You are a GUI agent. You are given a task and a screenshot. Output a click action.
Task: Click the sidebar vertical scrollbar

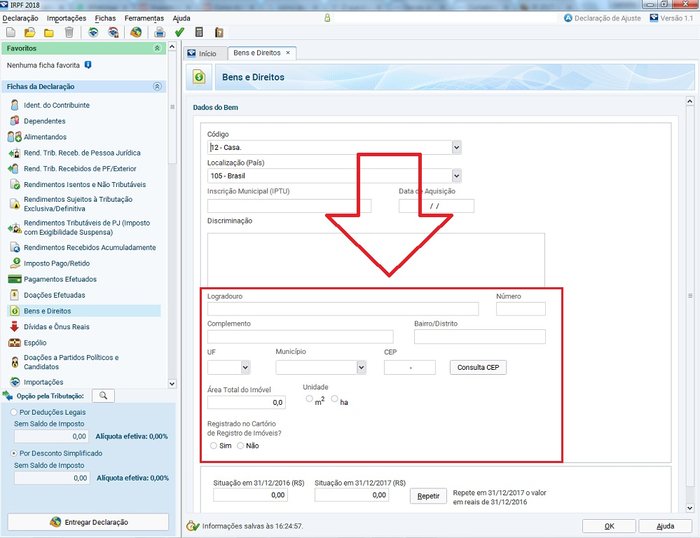click(171, 250)
